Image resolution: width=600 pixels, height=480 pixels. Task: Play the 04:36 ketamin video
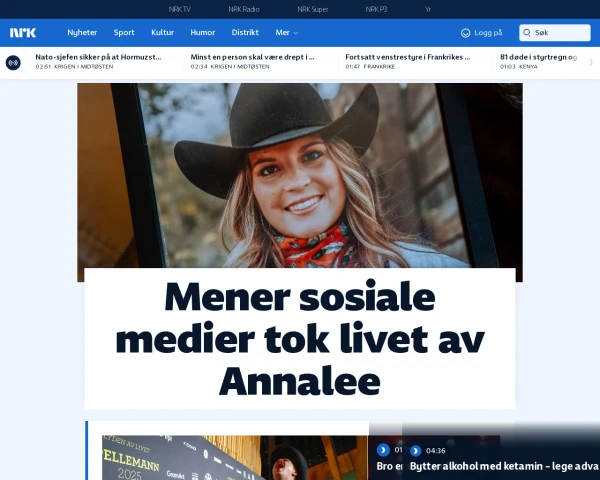416,451
